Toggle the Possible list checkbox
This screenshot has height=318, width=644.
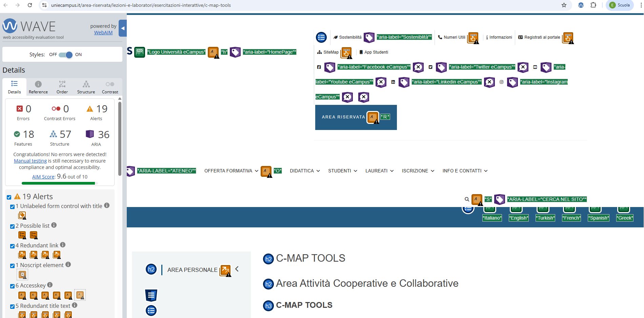coord(13,226)
